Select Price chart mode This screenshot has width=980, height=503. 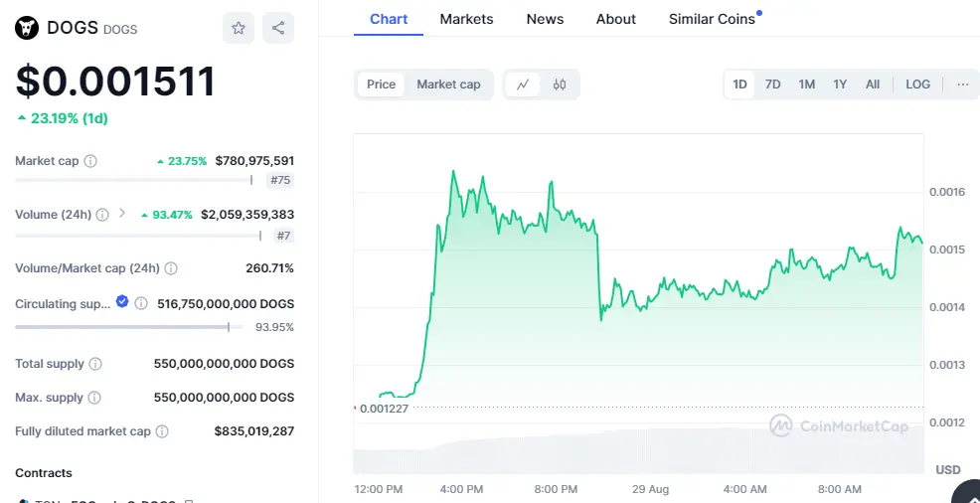click(x=382, y=84)
